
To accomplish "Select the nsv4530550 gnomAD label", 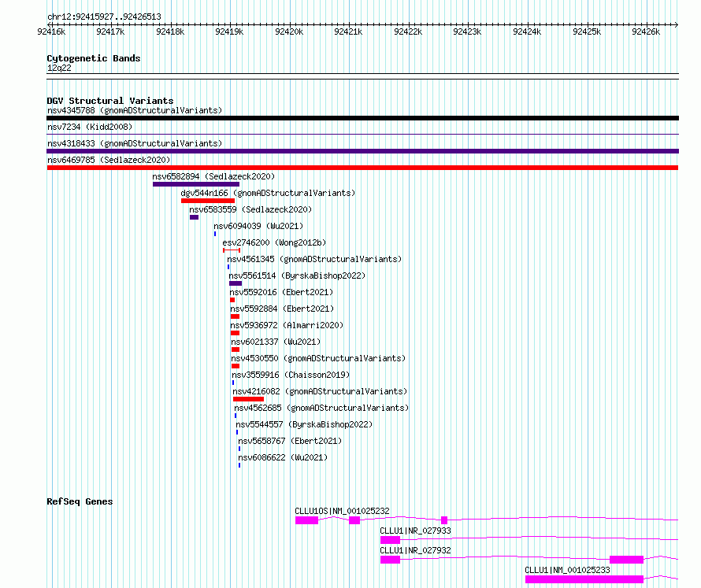I will 318,358.
